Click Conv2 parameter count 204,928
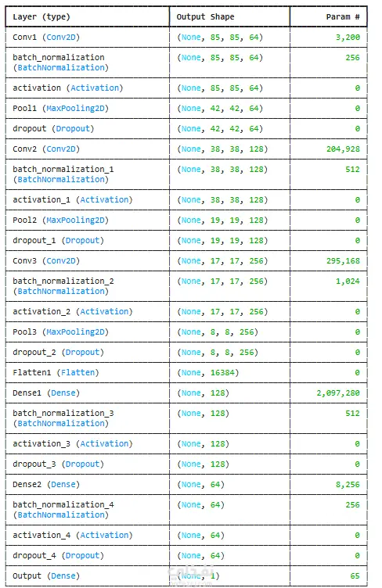382x588 pixels. click(x=343, y=149)
